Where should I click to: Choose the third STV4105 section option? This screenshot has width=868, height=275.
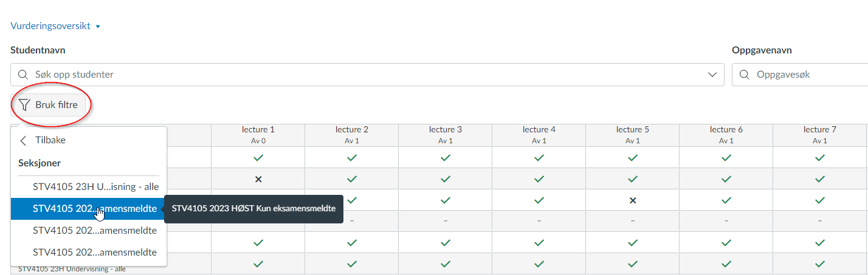pos(88,230)
